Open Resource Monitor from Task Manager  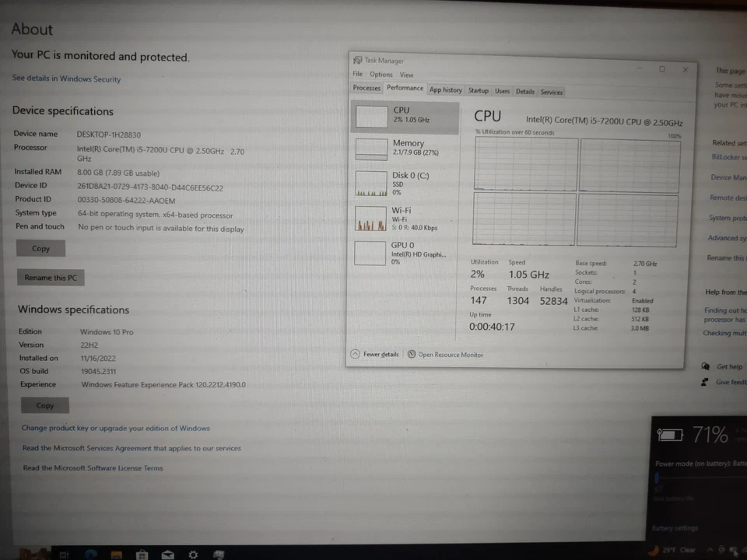point(451,354)
